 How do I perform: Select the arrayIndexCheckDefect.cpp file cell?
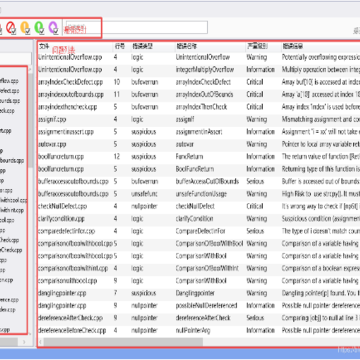point(70,82)
